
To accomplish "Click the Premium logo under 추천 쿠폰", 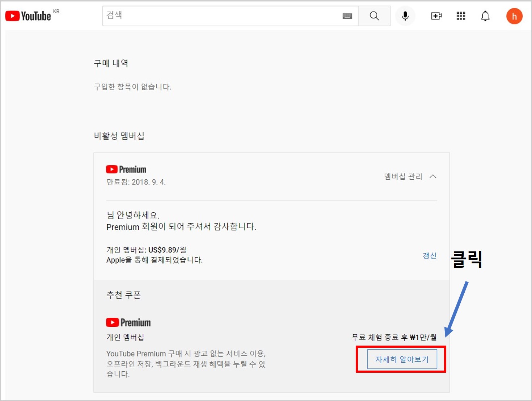I will 128,322.
